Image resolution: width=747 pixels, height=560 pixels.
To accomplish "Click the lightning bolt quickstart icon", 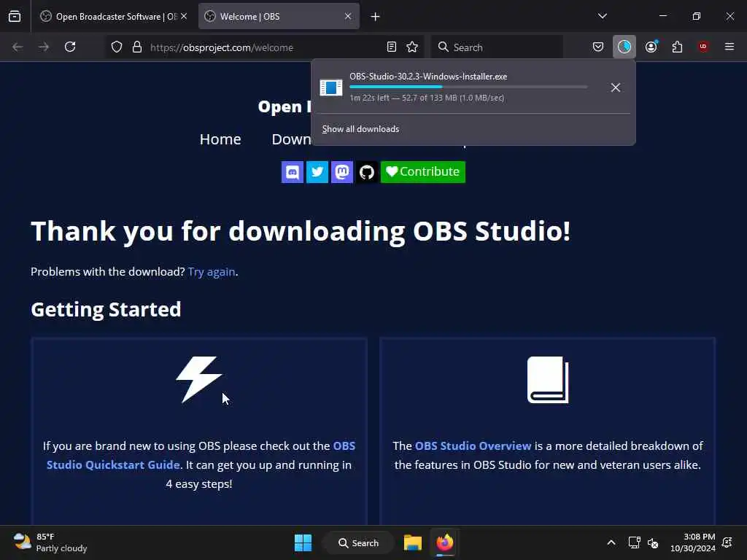I will click(199, 379).
